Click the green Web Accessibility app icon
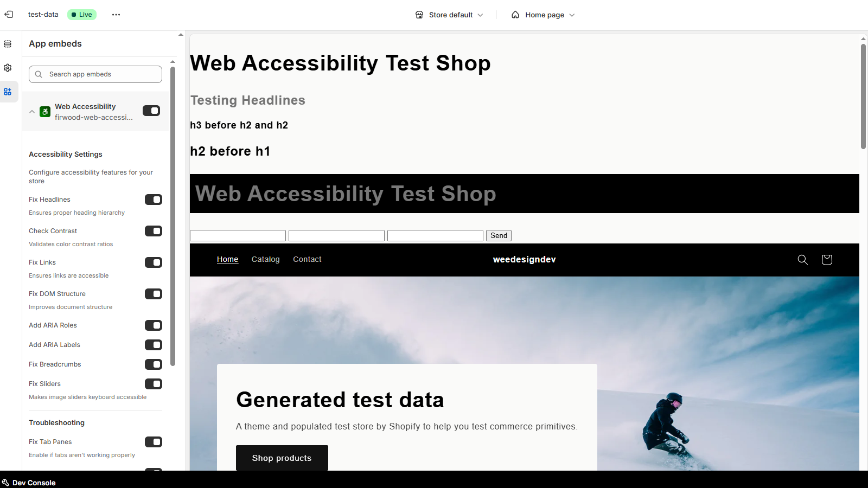The width and height of the screenshot is (868, 488). (45, 112)
